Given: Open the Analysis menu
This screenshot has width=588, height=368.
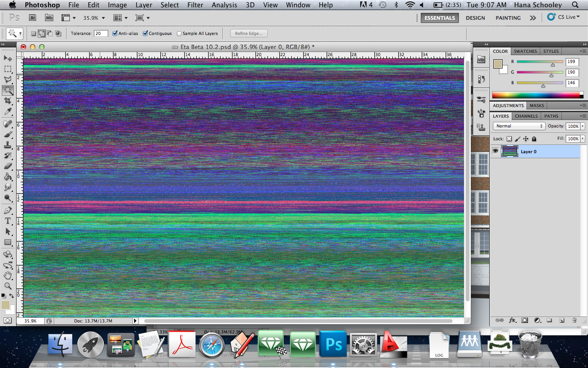Looking at the screenshot, I should 225,5.
